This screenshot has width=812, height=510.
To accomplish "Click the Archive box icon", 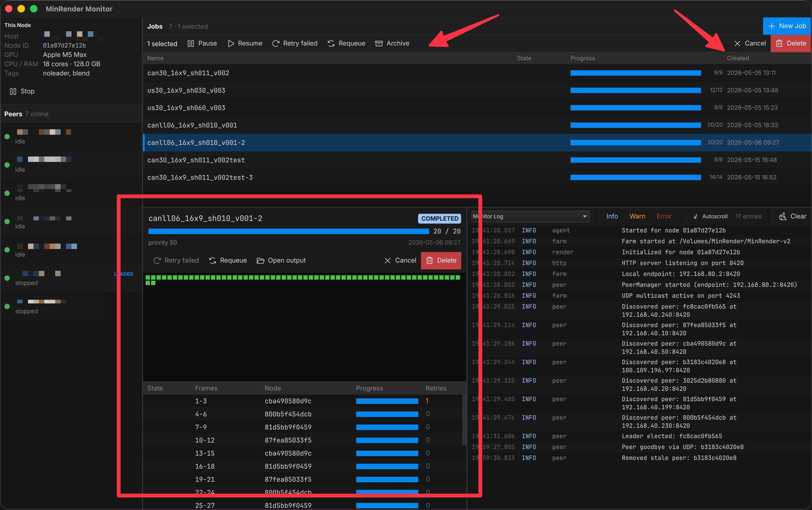I will tap(379, 44).
